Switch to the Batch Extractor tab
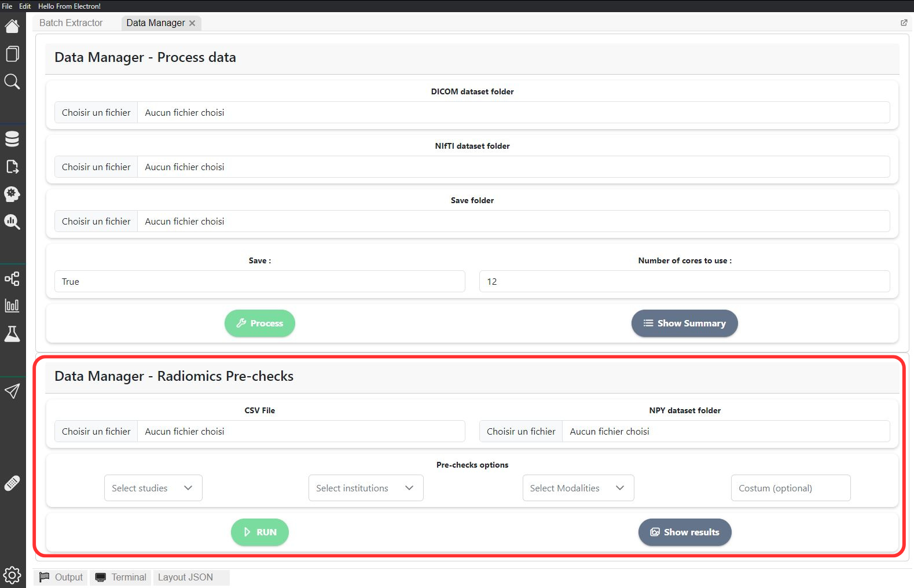This screenshot has height=588, width=914. [71, 23]
